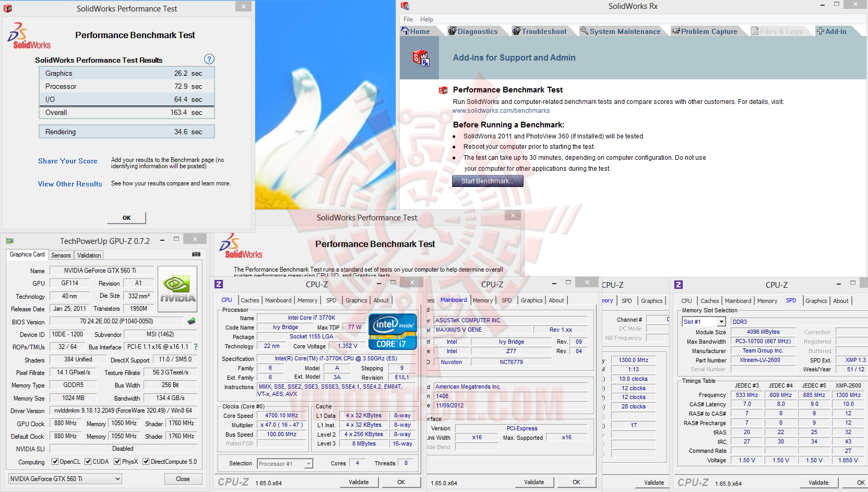Toggle the DirectCompute 5.0 checkbox in GPU-Z

point(146,462)
